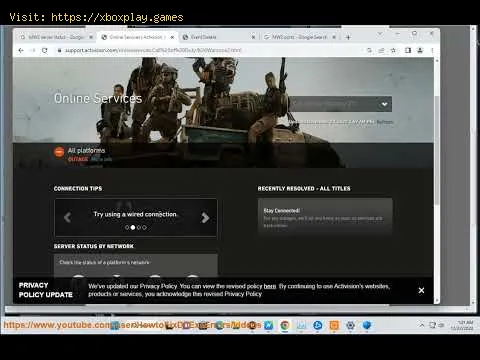
Task: Open the game title dropdown chevron
Action: click(x=384, y=104)
